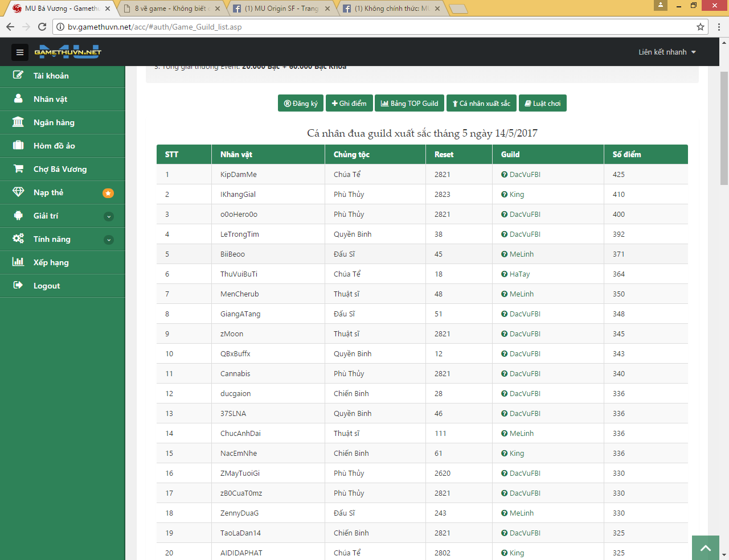The height and width of the screenshot is (560, 729).
Task: Go forward in browser history
Action: point(26,27)
